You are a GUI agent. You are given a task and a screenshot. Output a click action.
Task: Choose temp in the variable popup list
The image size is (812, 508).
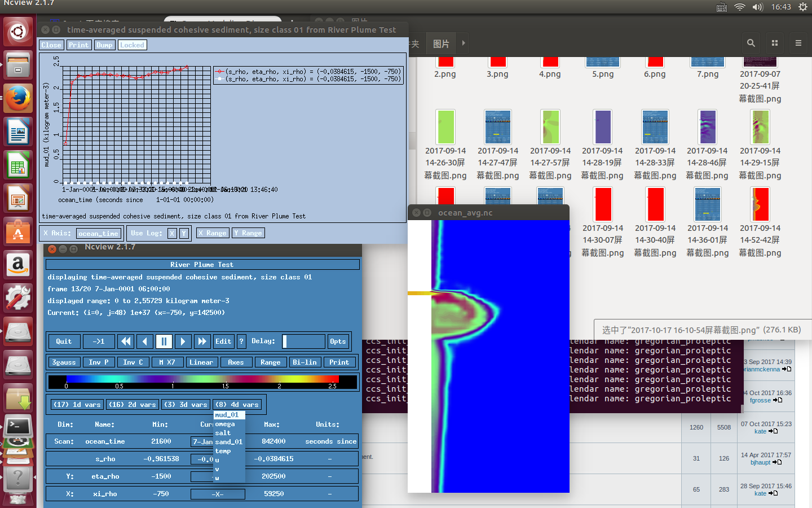(x=223, y=451)
